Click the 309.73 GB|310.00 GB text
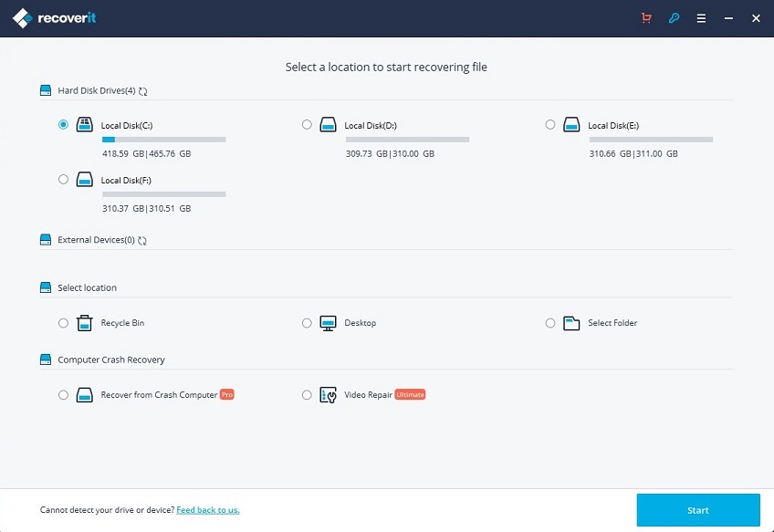This screenshot has width=774, height=532. click(390, 153)
